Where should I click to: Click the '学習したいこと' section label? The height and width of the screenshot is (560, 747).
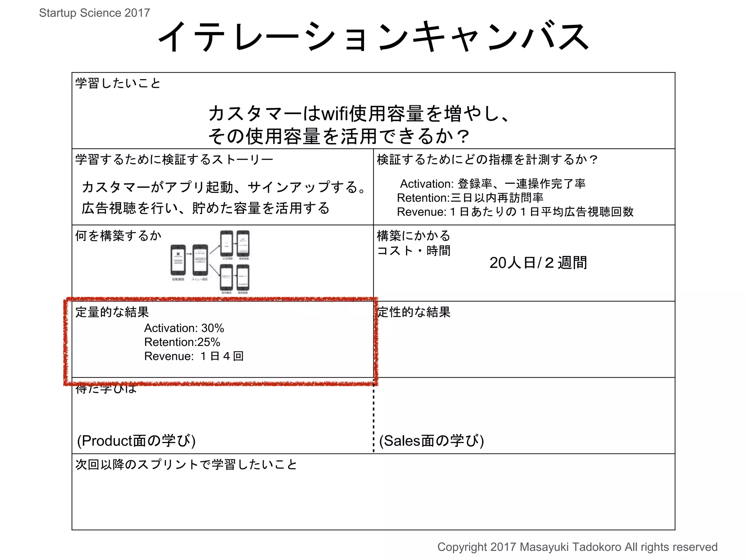(x=118, y=83)
